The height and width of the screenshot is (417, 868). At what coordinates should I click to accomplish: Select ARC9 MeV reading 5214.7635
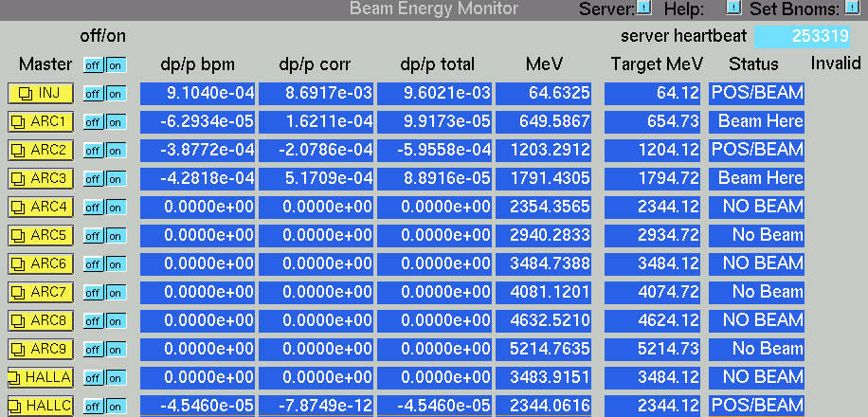click(x=544, y=350)
